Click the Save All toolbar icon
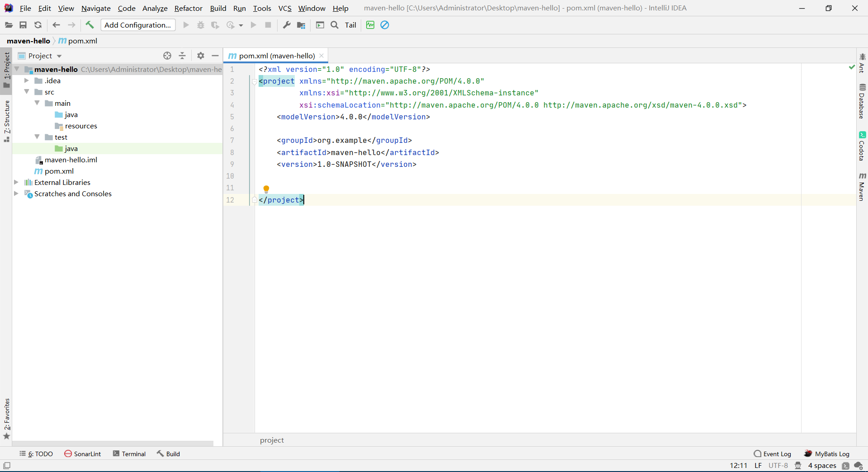 tap(23, 25)
